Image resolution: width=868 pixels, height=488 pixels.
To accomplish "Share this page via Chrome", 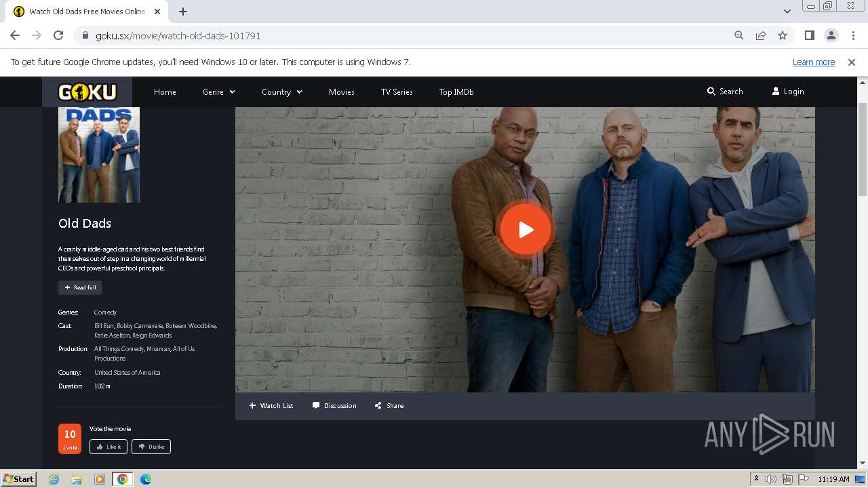I will (761, 35).
